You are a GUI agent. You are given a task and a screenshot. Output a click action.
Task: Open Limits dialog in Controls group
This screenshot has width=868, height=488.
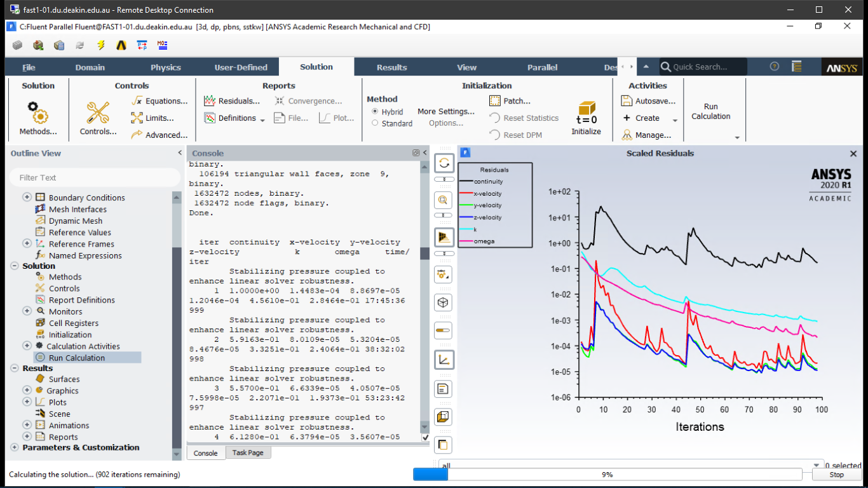153,118
